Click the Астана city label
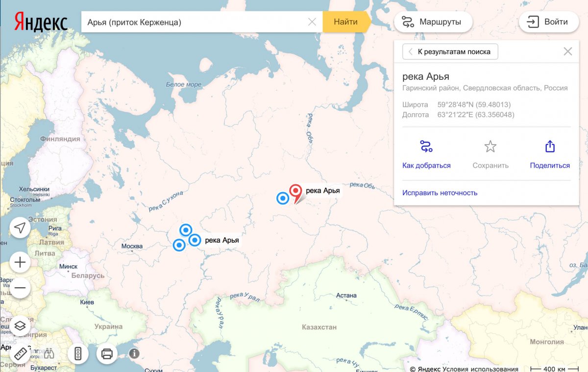Viewport: 588px width, 372px height. [x=346, y=296]
